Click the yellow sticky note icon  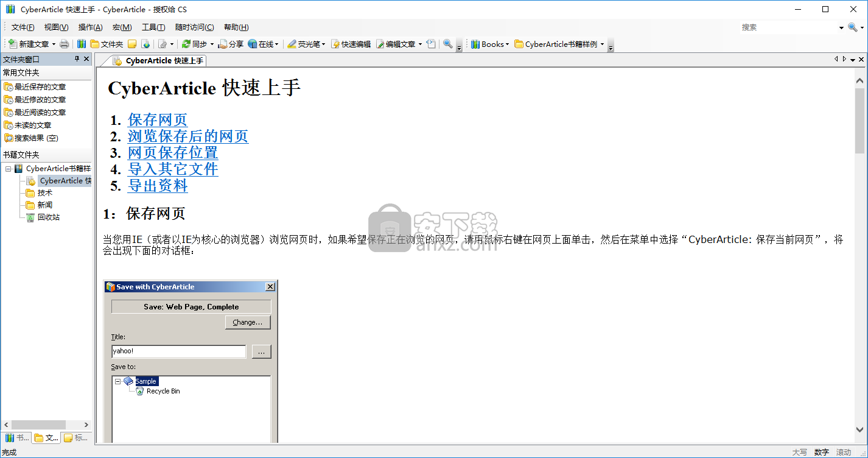coord(131,44)
